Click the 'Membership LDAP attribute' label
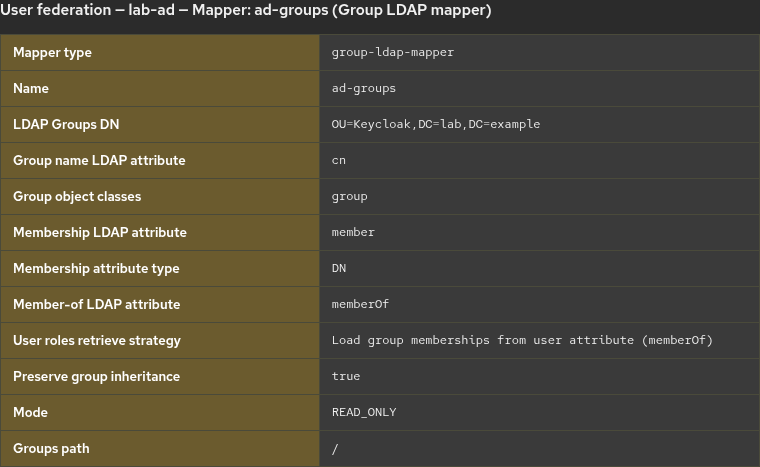 100,232
